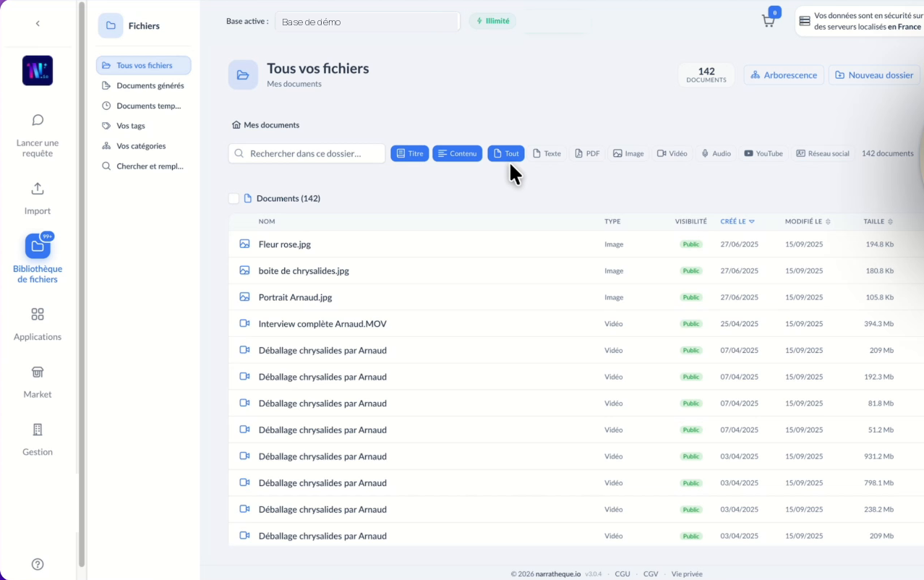
Task: Open Bibliothèque de fichiers folder icon
Action: tap(38, 246)
